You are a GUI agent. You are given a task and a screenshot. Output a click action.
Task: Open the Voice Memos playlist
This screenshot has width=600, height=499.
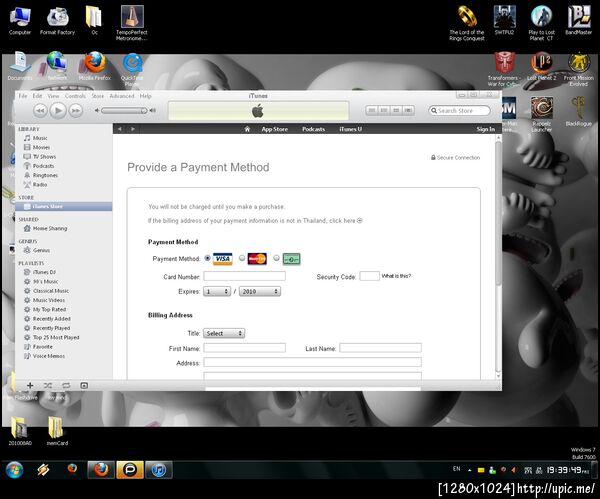pos(49,356)
